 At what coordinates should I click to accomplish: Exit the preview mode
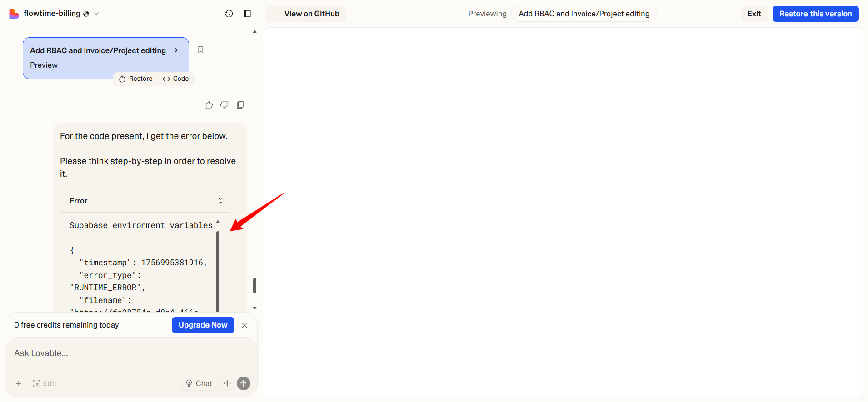click(x=754, y=14)
